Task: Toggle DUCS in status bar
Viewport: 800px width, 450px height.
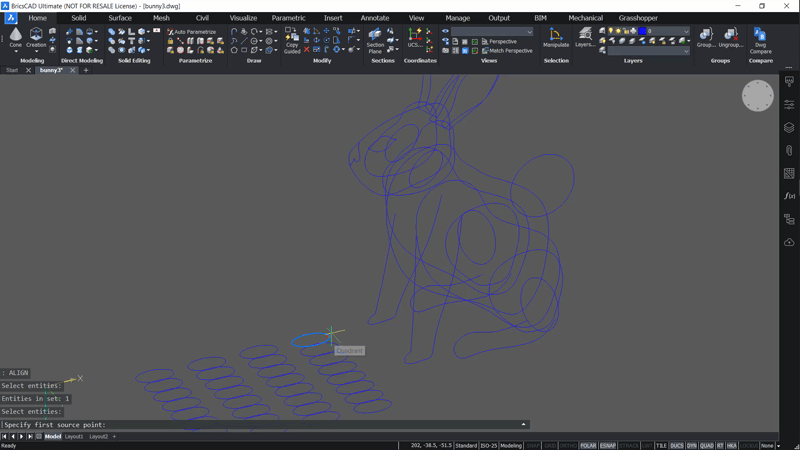Action: click(677, 446)
